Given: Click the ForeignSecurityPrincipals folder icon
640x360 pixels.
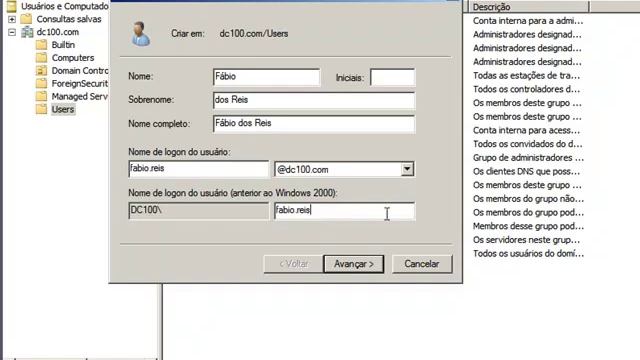Looking at the screenshot, I should [x=41, y=83].
